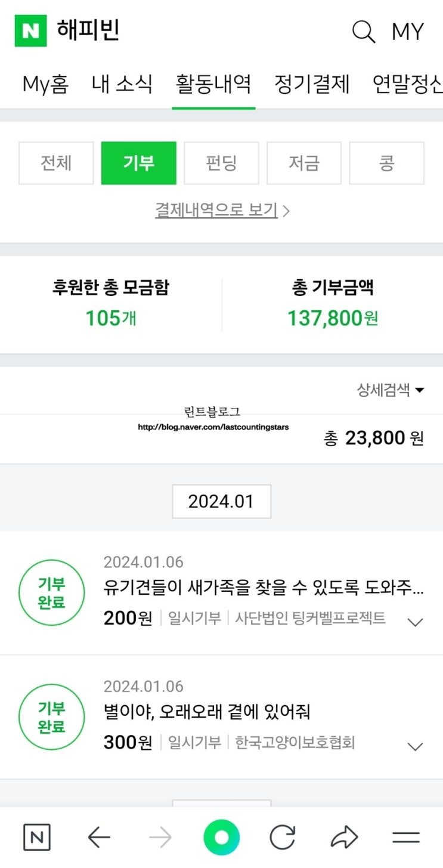The width and height of the screenshot is (443, 868).
Task: Open search with the magnifier icon
Action: (x=363, y=31)
